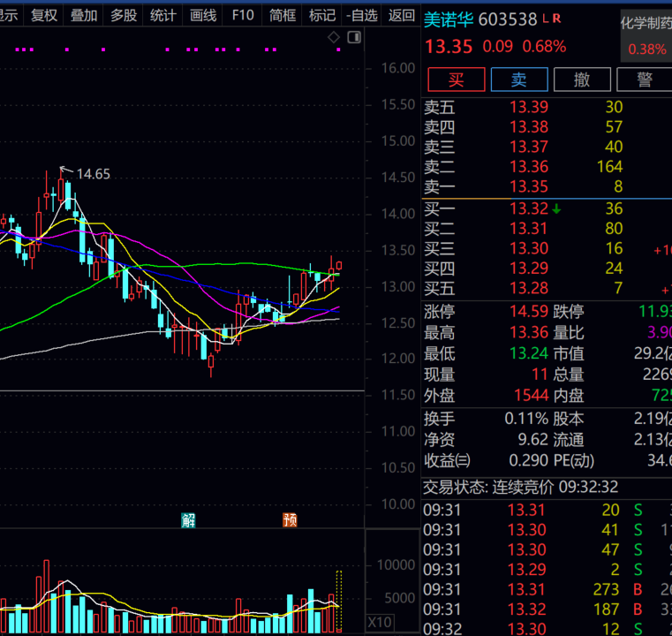This screenshot has height=636, width=672.
Task: Select 买一 price 13.32
Action: 529,208
